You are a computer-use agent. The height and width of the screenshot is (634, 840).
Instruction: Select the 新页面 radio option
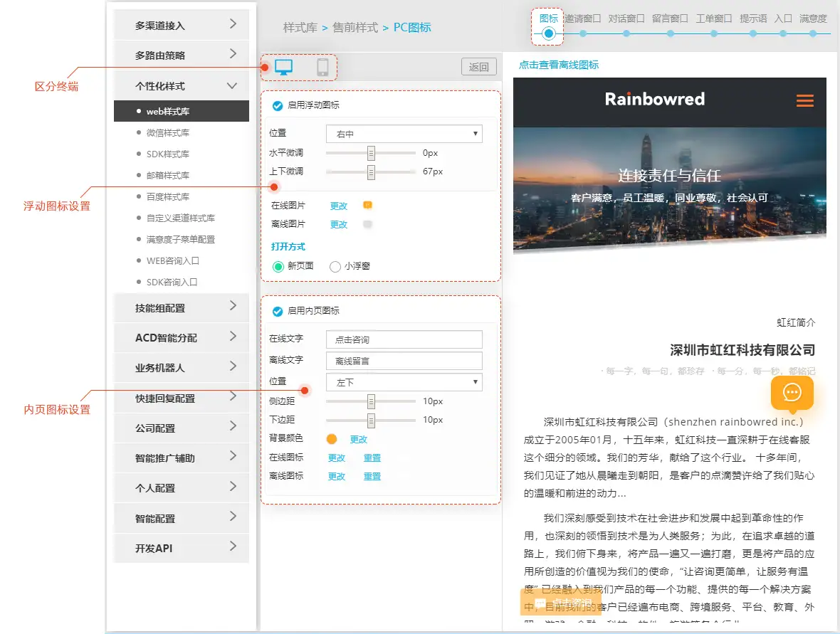[x=278, y=267]
